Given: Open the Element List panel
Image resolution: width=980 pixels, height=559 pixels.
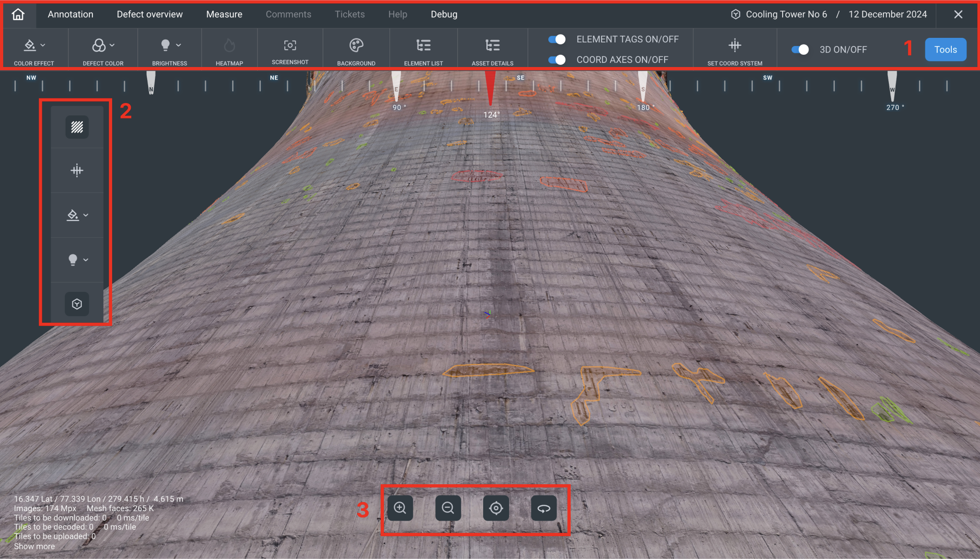Looking at the screenshot, I should coord(423,46).
